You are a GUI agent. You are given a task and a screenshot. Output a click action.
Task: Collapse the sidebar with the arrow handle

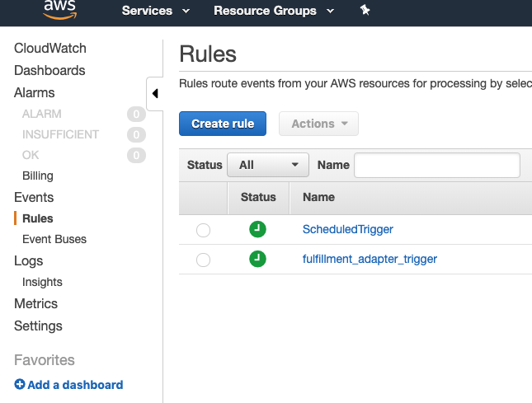155,94
